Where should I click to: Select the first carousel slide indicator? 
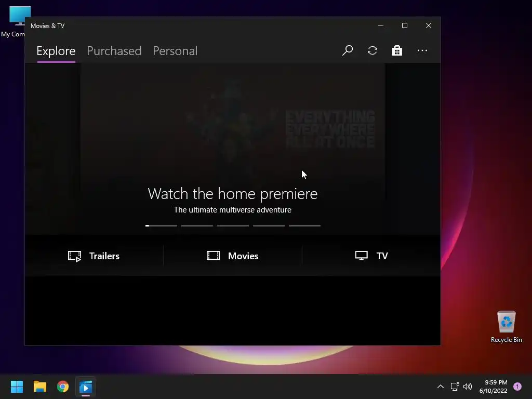[161, 225]
